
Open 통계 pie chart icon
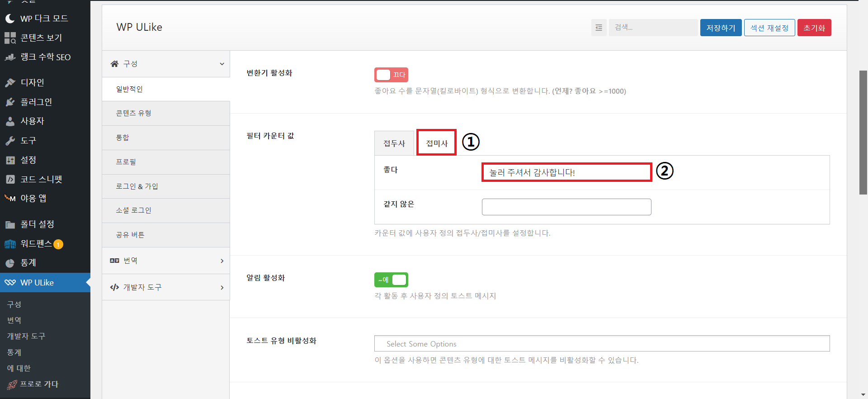pos(10,263)
